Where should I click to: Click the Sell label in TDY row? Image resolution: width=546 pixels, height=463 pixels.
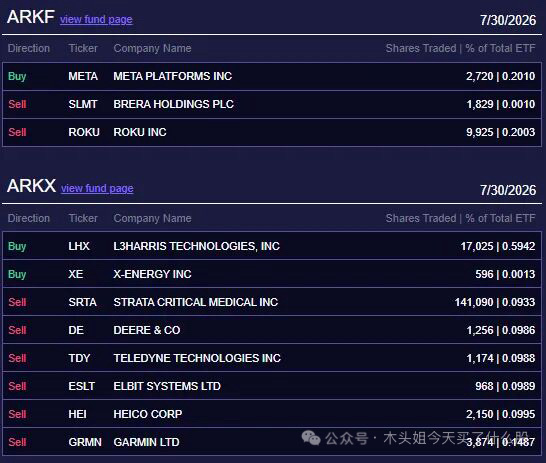pyautogui.click(x=17, y=358)
